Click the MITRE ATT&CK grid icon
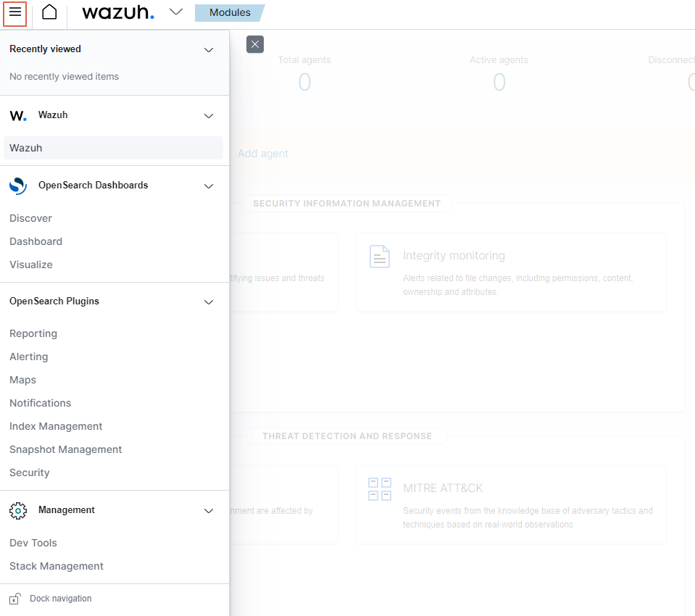 coord(380,488)
